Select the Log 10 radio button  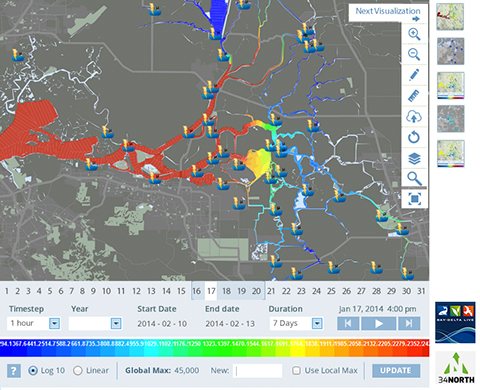click(33, 370)
